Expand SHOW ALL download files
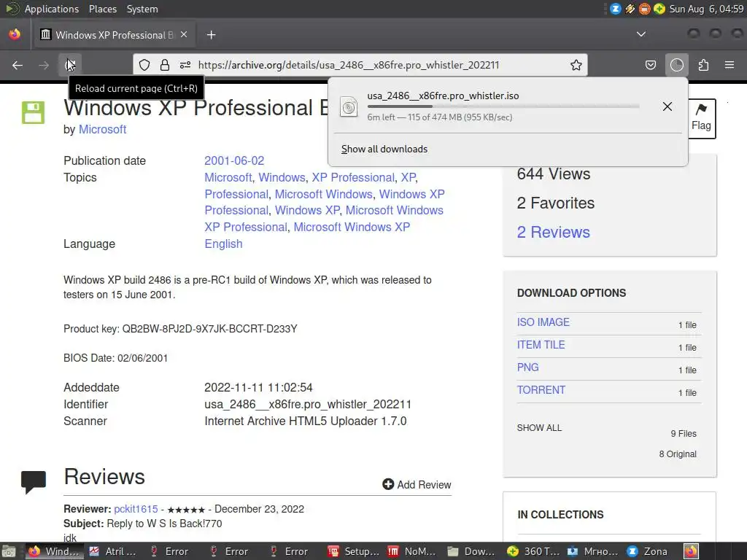Image resolution: width=747 pixels, height=560 pixels. pos(539,427)
